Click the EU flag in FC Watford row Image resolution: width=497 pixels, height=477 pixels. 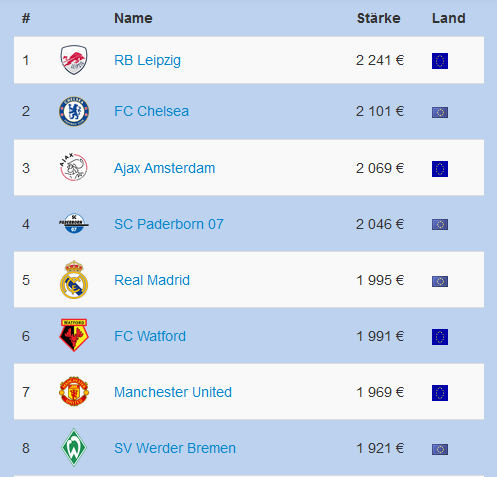[440, 337]
